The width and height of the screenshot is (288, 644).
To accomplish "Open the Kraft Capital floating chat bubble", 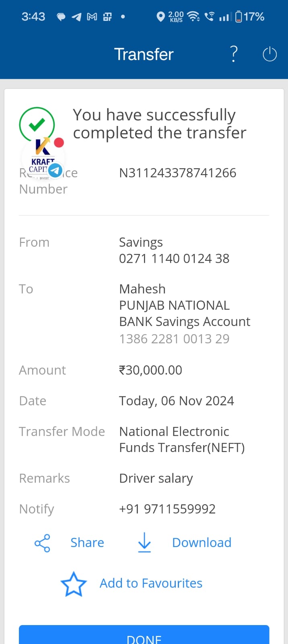I will click(43, 157).
